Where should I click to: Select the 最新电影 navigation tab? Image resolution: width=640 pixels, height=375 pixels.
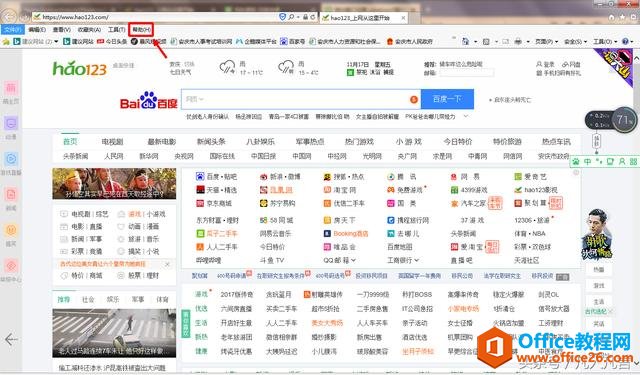tap(162, 142)
